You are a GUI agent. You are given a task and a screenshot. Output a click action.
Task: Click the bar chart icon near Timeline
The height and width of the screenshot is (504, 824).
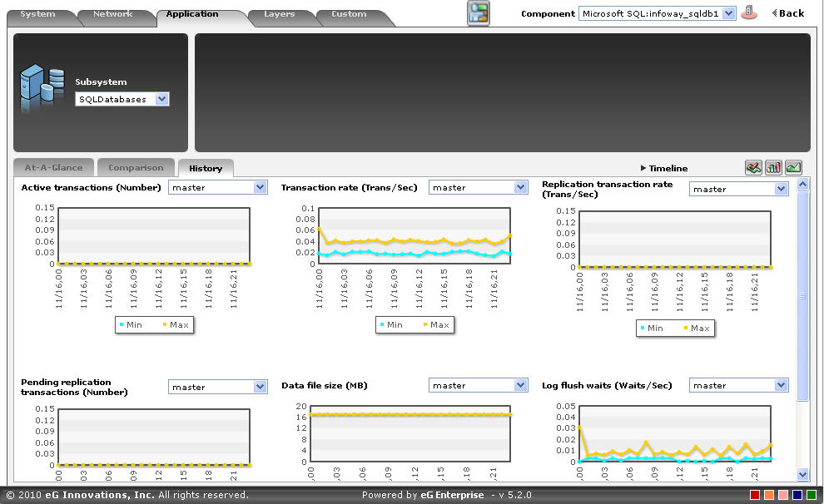point(773,168)
